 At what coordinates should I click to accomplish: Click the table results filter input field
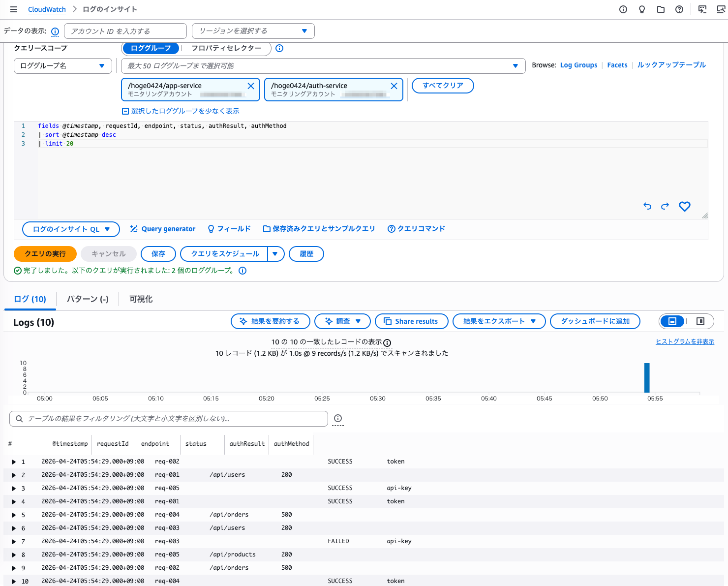167,419
